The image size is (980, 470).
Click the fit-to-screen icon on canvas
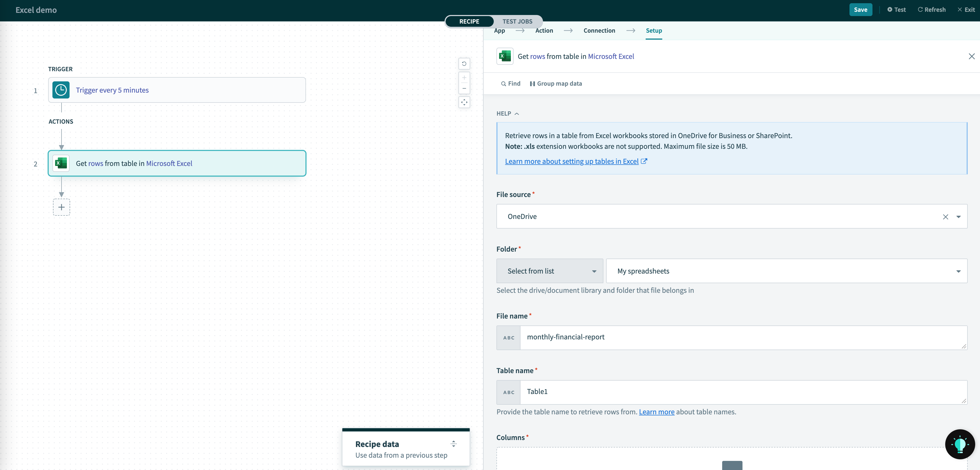[x=464, y=102]
